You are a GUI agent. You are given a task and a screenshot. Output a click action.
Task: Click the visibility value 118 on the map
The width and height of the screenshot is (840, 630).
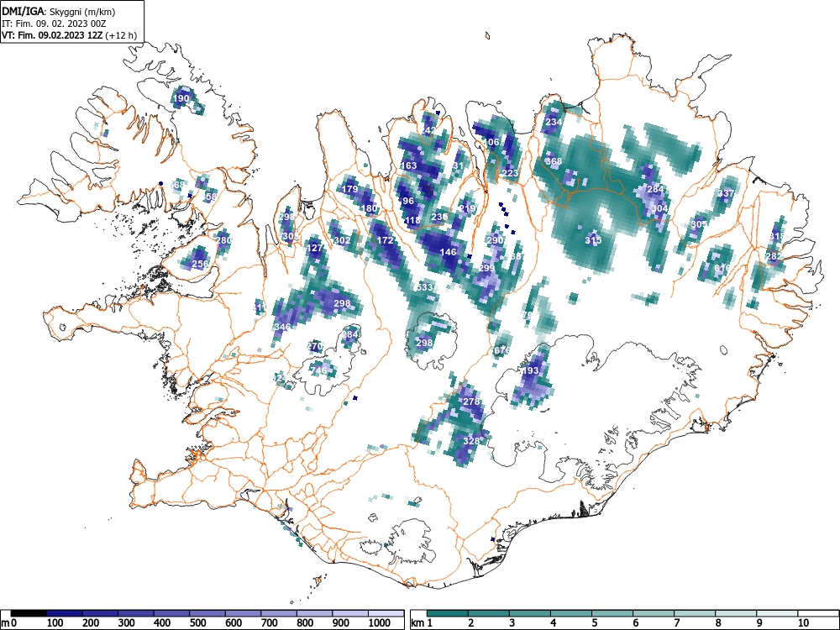pos(412,221)
